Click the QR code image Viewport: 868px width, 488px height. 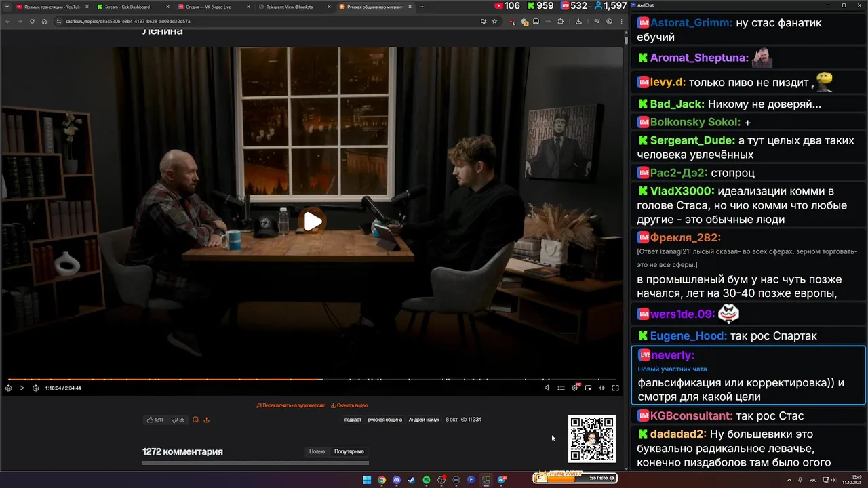tap(592, 439)
